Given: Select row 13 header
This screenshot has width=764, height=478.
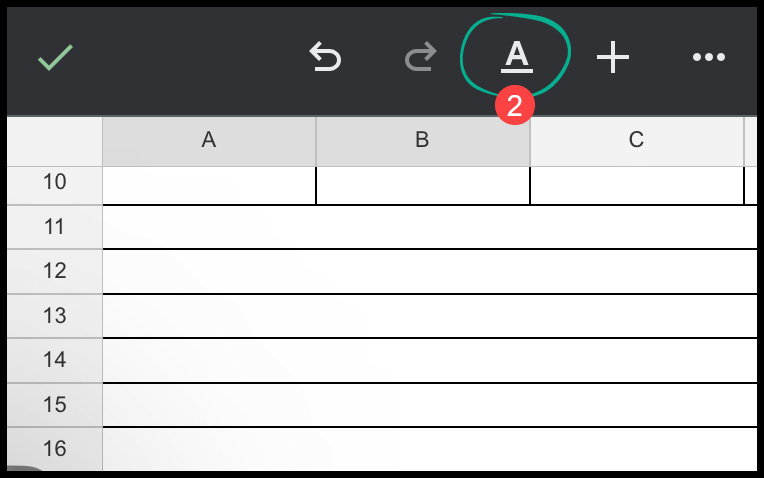Looking at the screenshot, I should (x=55, y=316).
